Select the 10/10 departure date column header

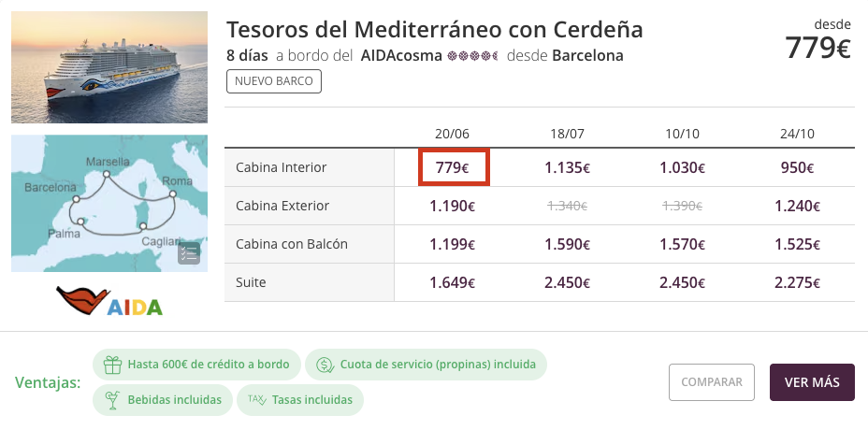coord(682,134)
